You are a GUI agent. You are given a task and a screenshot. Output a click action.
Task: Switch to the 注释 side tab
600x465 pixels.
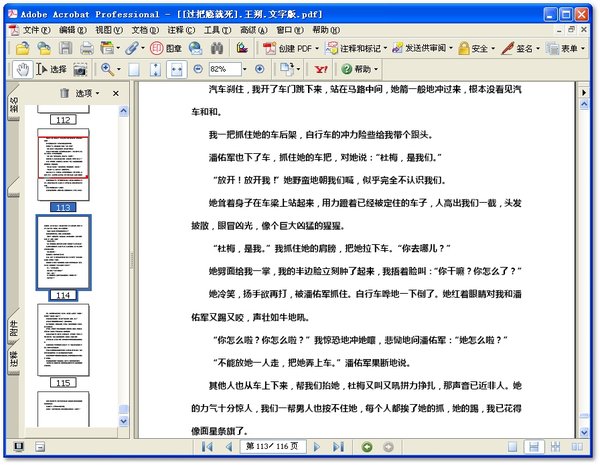click(x=14, y=359)
